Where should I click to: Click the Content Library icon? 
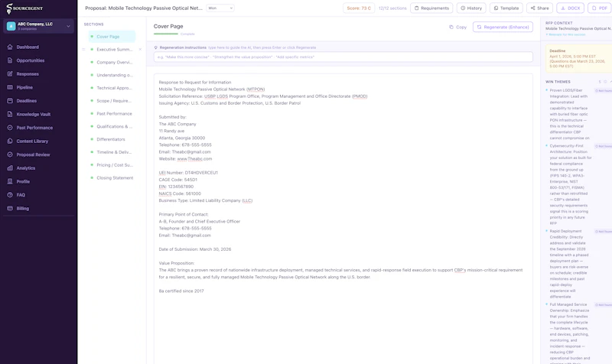(10, 141)
